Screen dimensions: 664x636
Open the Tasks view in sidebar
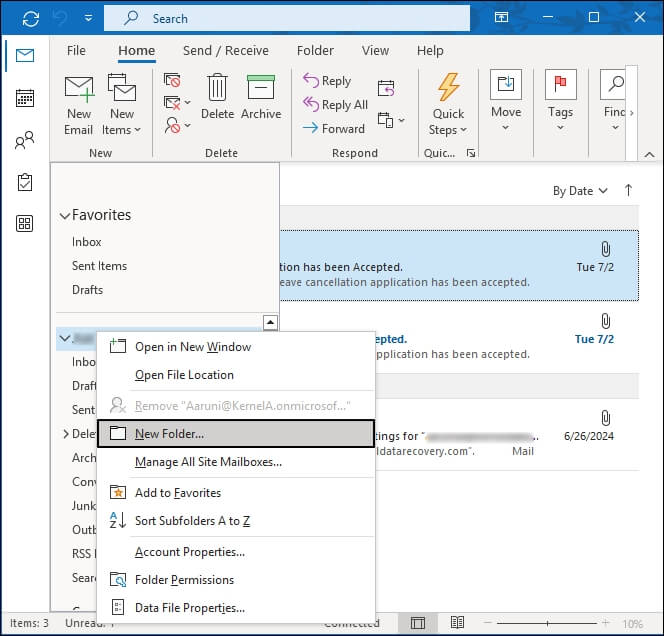coord(25,182)
